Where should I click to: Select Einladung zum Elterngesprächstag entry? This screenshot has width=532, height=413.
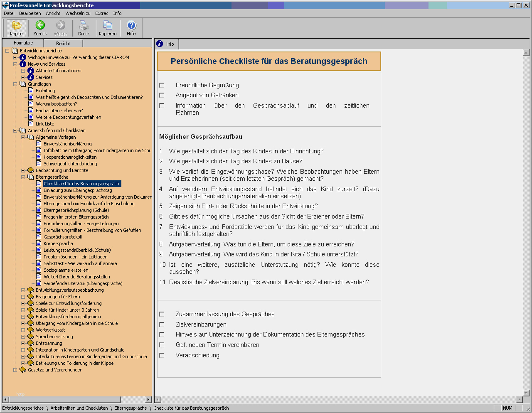click(78, 190)
